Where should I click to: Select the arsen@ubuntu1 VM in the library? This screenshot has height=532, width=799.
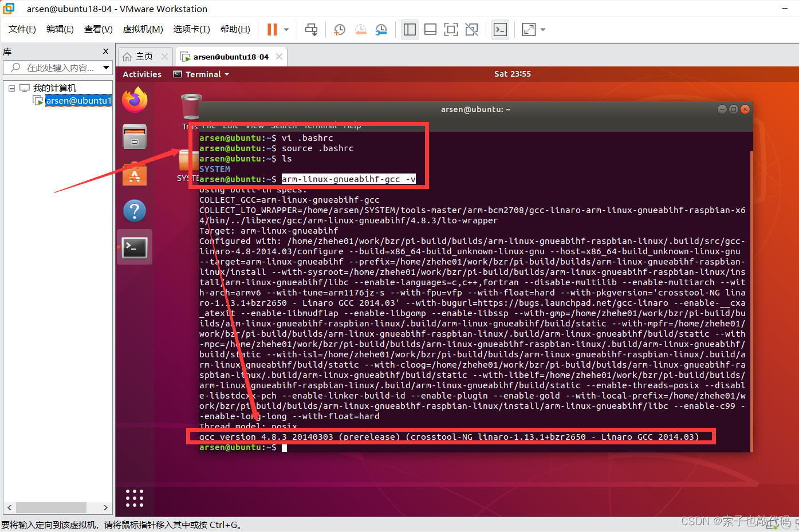[x=78, y=101]
